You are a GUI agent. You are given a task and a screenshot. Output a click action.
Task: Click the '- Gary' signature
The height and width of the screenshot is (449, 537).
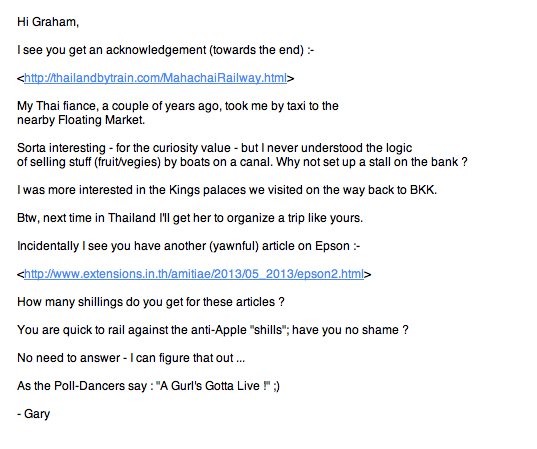coord(34,414)
